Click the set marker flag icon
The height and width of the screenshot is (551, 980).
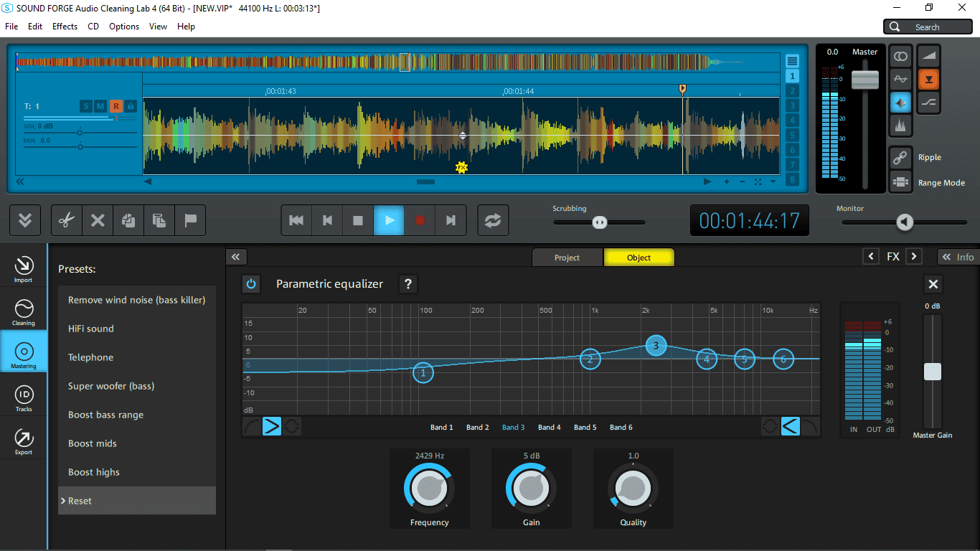point(190,220)
